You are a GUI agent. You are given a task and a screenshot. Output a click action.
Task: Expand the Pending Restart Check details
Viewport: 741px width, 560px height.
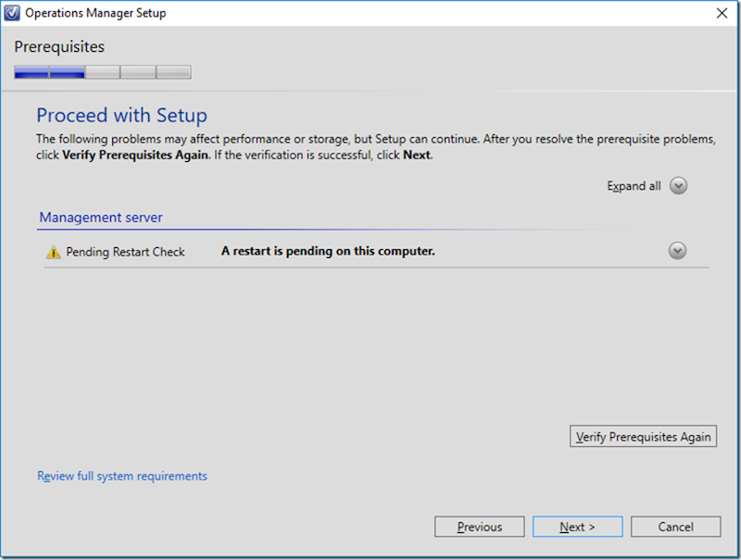677,251
